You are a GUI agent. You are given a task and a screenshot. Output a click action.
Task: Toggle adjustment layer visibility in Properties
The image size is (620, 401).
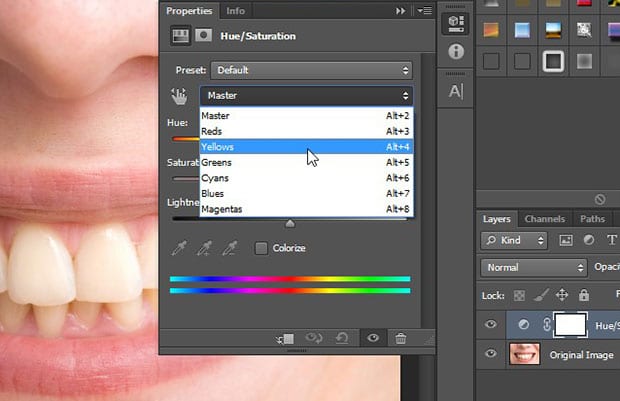373,338
